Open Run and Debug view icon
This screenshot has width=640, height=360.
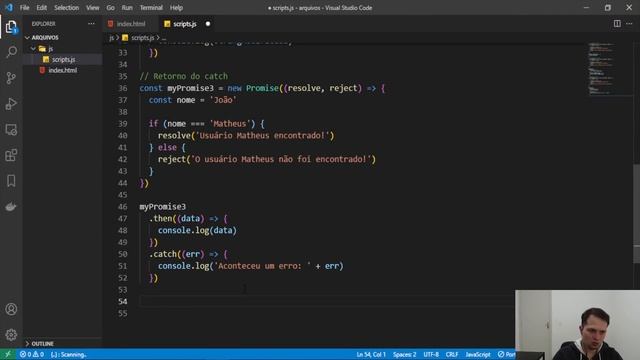point(11,104)
